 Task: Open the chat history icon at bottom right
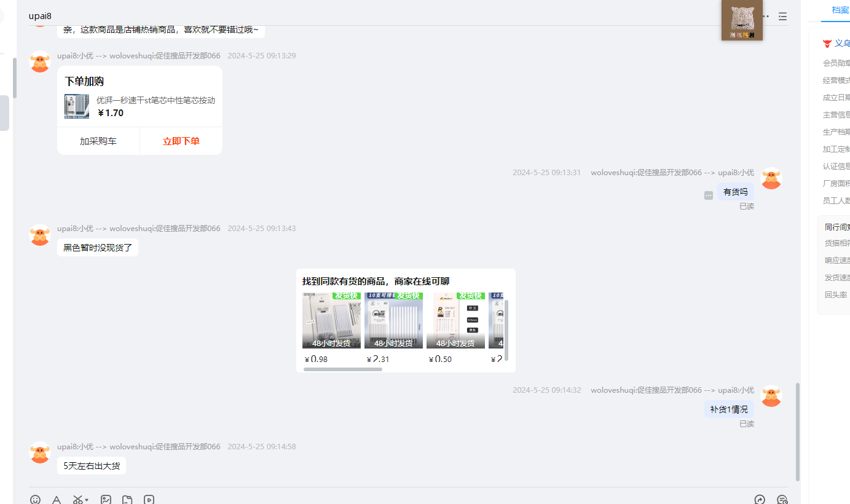(782, 500)
